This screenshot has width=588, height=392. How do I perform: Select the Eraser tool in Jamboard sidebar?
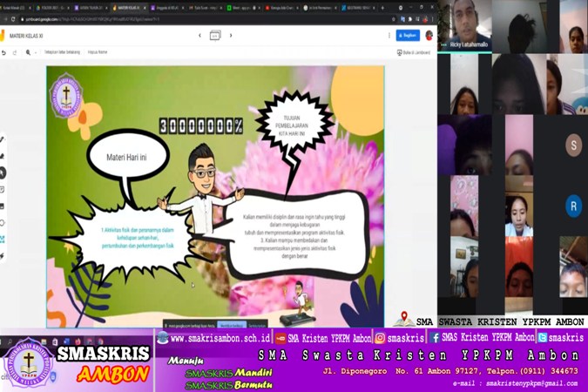coord(3,156)
